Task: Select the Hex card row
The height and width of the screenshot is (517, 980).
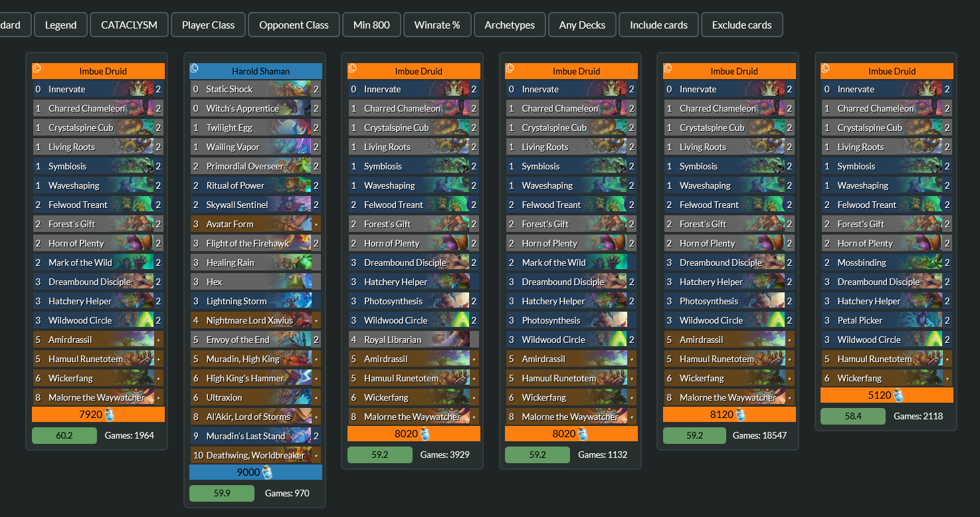Action: (256, 282)
